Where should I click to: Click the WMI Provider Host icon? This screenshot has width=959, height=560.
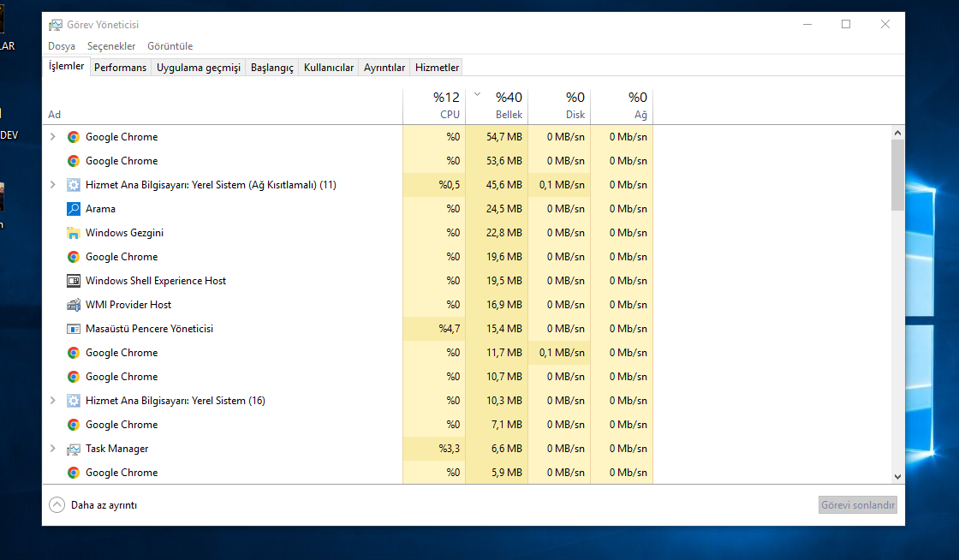(74, 305)
